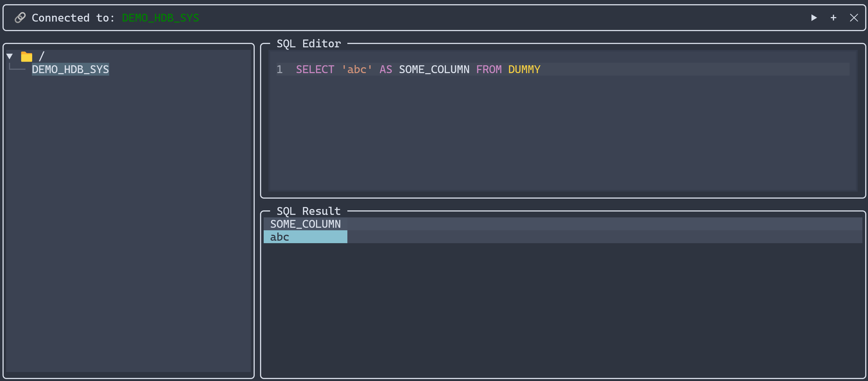868x381 pixels.
Task: Click the 'abc' string literal in query
Action: pyautogui.click(x=357, y=69)
